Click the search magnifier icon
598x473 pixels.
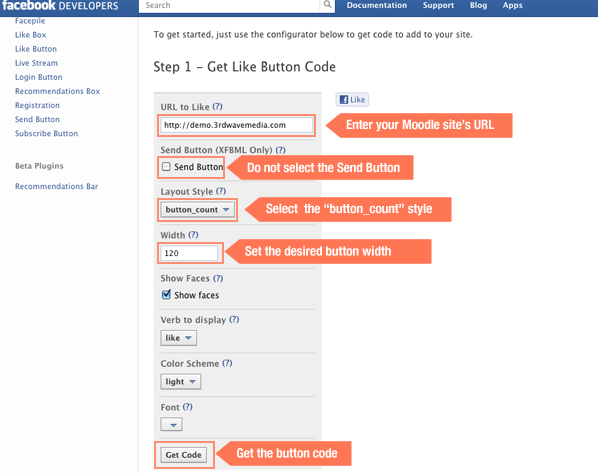click(327, 5)
